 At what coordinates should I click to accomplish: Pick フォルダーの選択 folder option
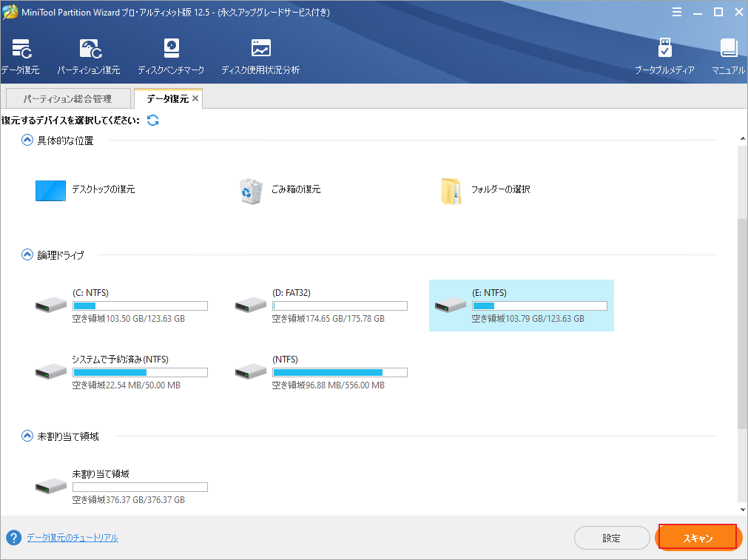tap(485, 190)
